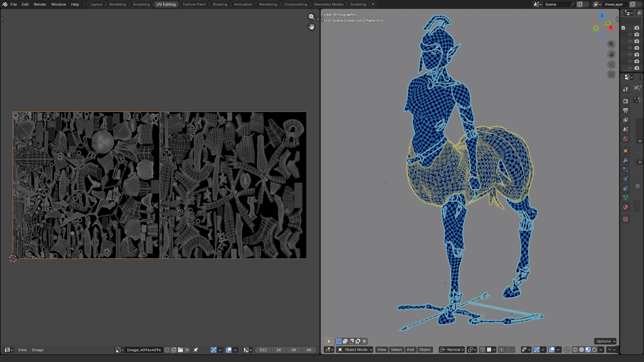Click the pan hand icon in the UV editor

tap(312, 27)
